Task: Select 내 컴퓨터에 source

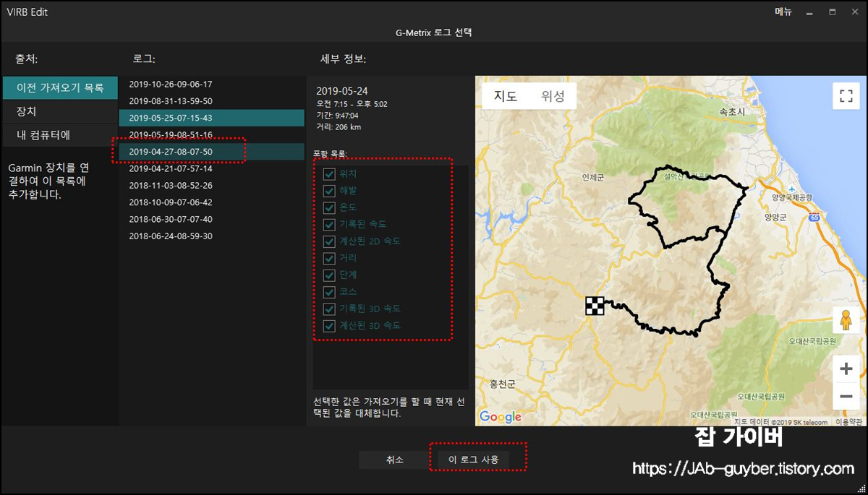Action: tap(60, 135)
